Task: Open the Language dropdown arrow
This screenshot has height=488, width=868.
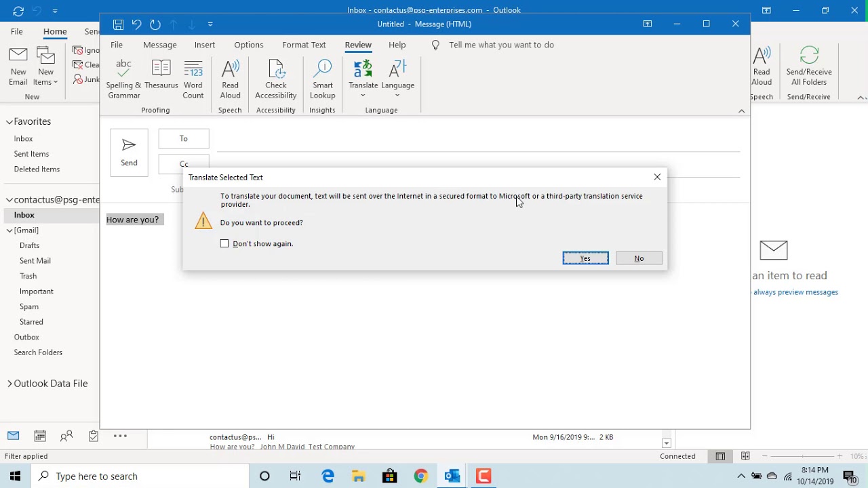Action: 397,96
